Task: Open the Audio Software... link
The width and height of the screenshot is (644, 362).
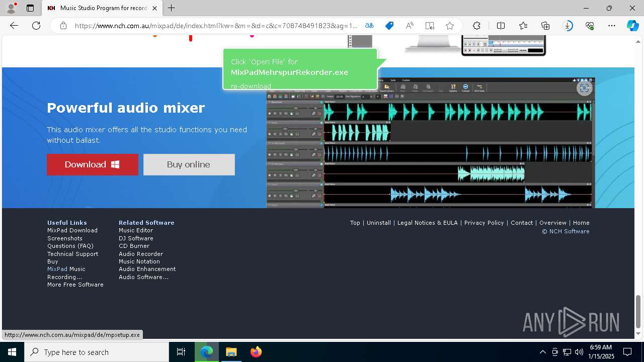Action: (x=144, y=277)
